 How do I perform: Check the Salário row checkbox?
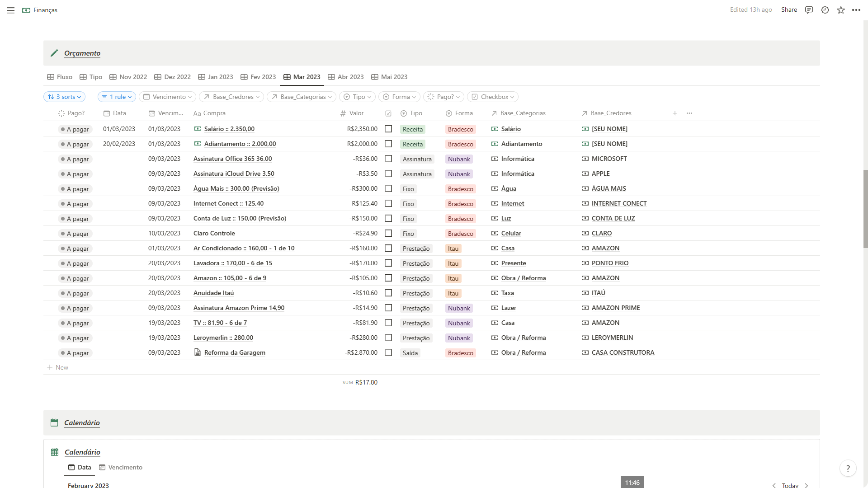388,129
